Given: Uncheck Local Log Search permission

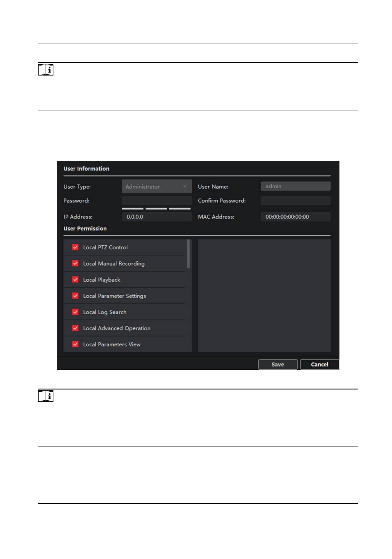Looking at the screenshot, I should (x=76, y=312).
